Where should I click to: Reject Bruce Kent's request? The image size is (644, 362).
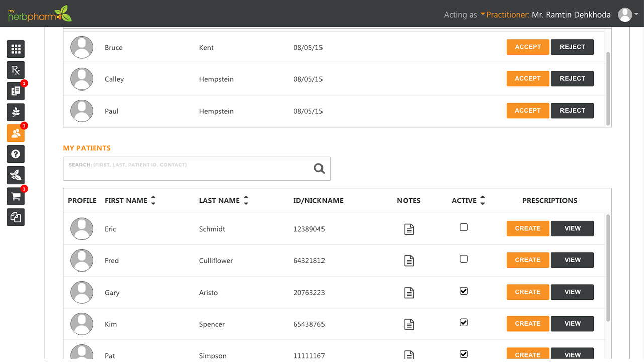point(573,47)
